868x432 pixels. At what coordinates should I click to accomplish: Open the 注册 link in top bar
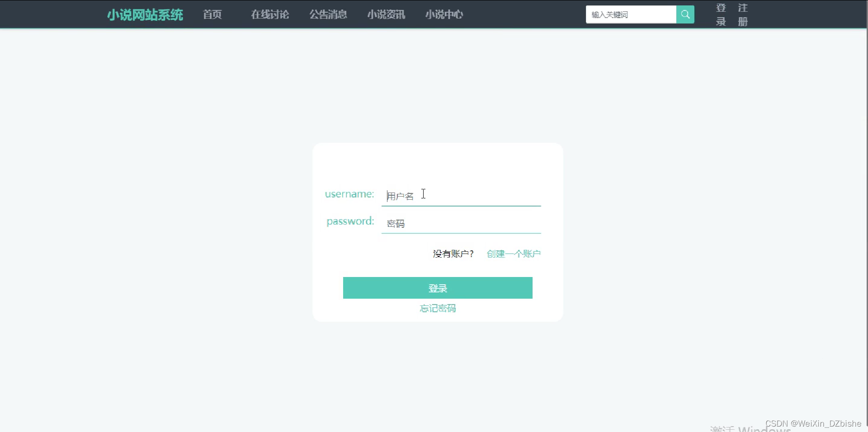tap(743, 14)
